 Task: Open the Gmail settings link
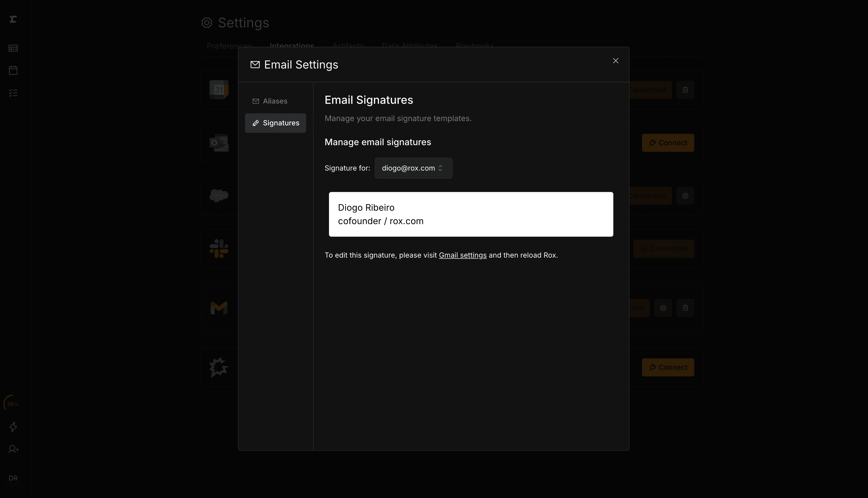click(462, 255)
